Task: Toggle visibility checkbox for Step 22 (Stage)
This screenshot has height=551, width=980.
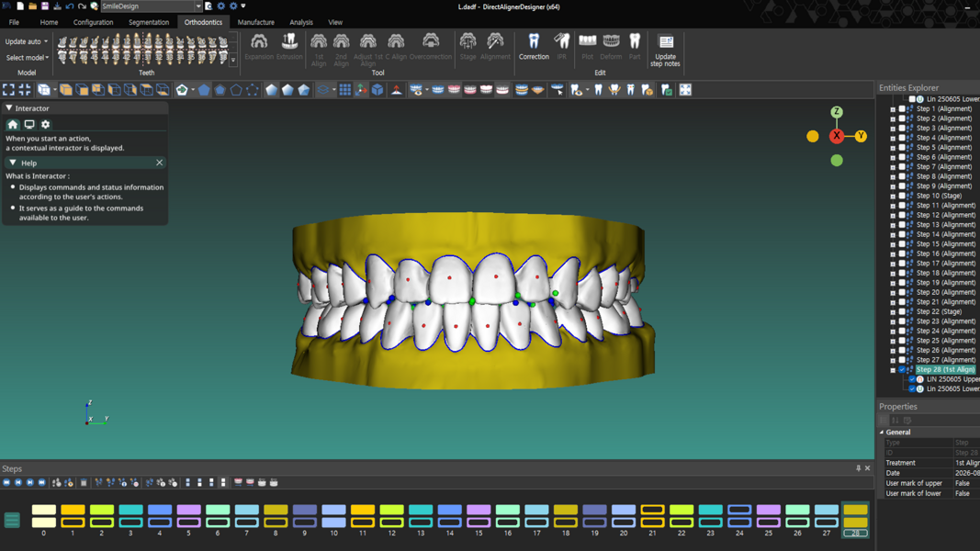Action: point(902,311)
